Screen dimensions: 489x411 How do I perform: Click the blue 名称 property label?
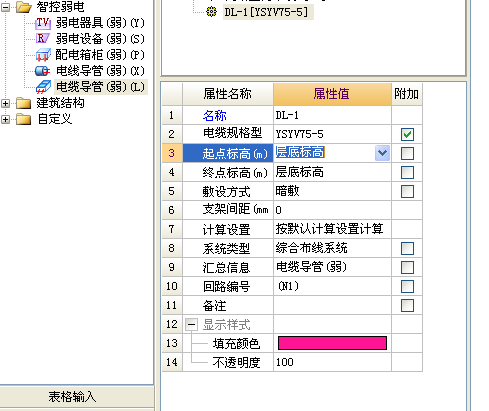[x=215, y=116]
